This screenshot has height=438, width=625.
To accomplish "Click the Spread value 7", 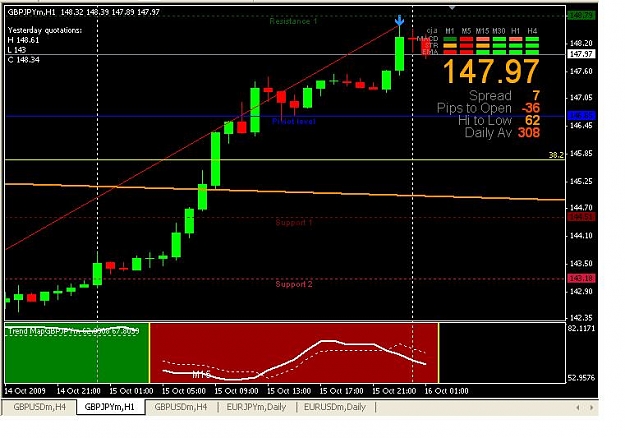I will (x=536, y=96).
